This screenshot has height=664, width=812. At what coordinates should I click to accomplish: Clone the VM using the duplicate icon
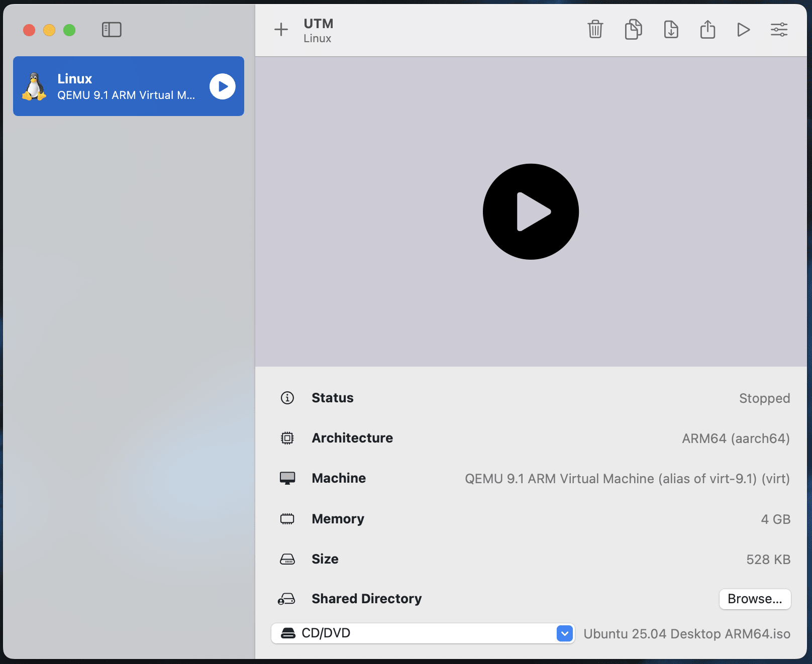point(633,30)
